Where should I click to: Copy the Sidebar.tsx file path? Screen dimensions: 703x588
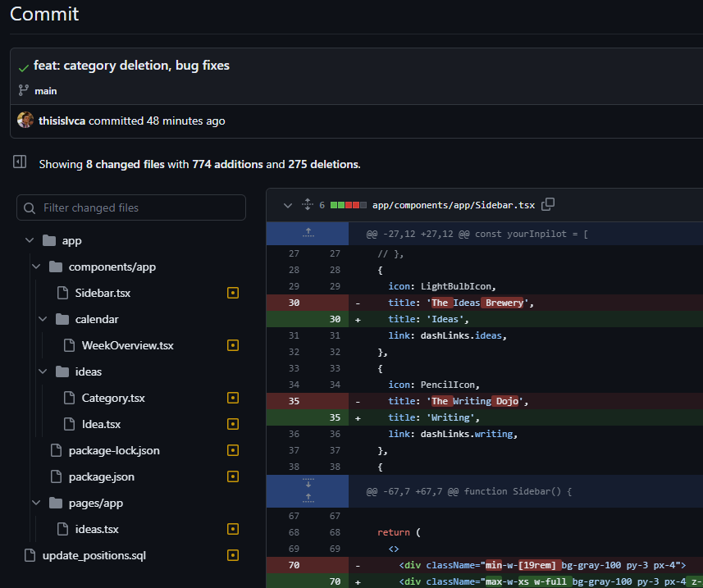(549, 204)
